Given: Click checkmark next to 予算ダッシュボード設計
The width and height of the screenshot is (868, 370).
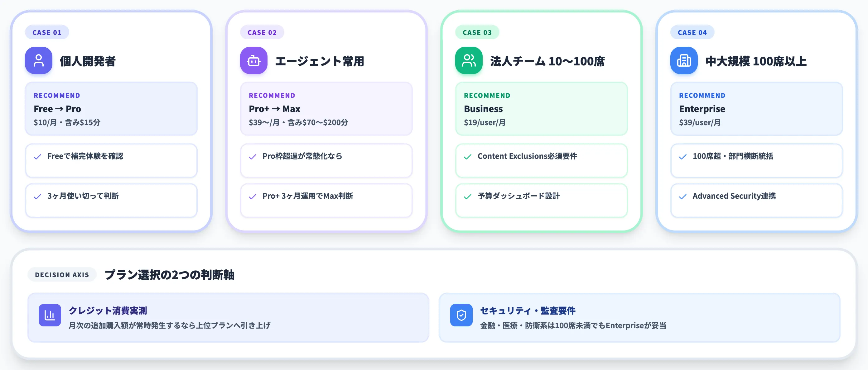Looking at the screenshot, I should [468, 196].
